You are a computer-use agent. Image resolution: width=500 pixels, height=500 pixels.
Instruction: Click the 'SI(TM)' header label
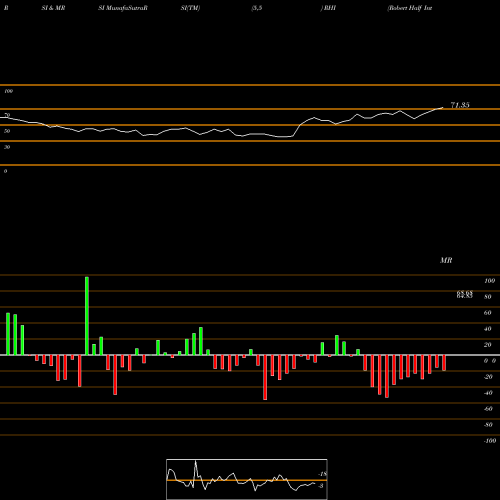(190, 8)
